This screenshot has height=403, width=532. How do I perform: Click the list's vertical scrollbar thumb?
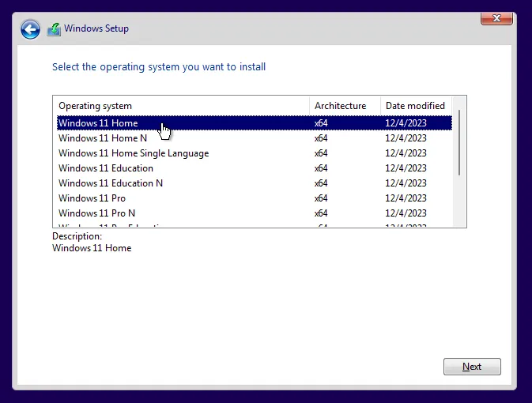click(x=459, y=144)
